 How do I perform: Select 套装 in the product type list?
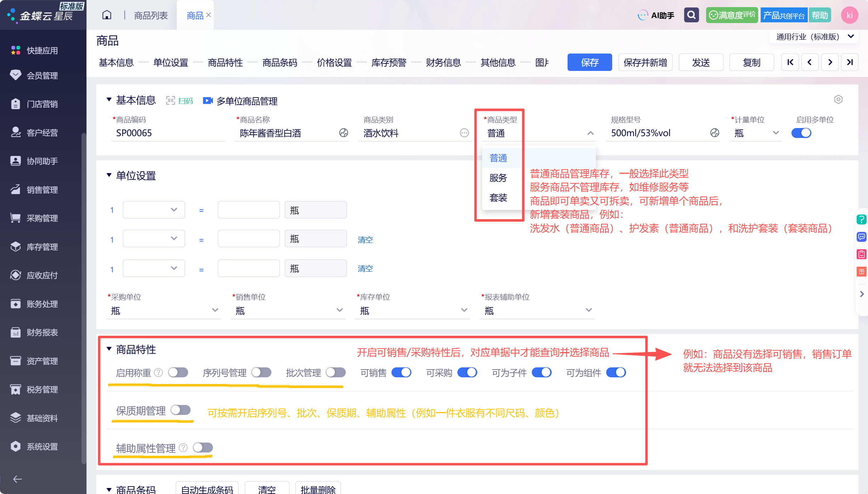click(498, 198)
